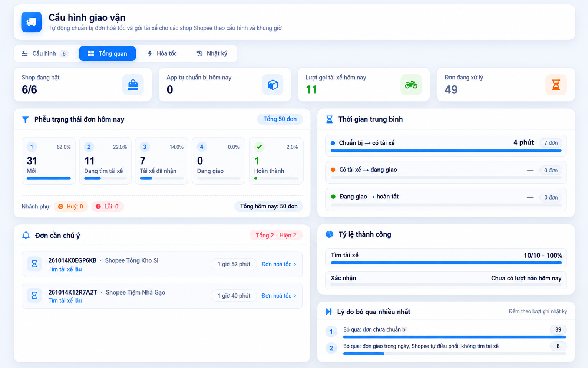Click the Tìm tài xế success rate bar
This screenshot has width=588, height=368.
[446, 263]
